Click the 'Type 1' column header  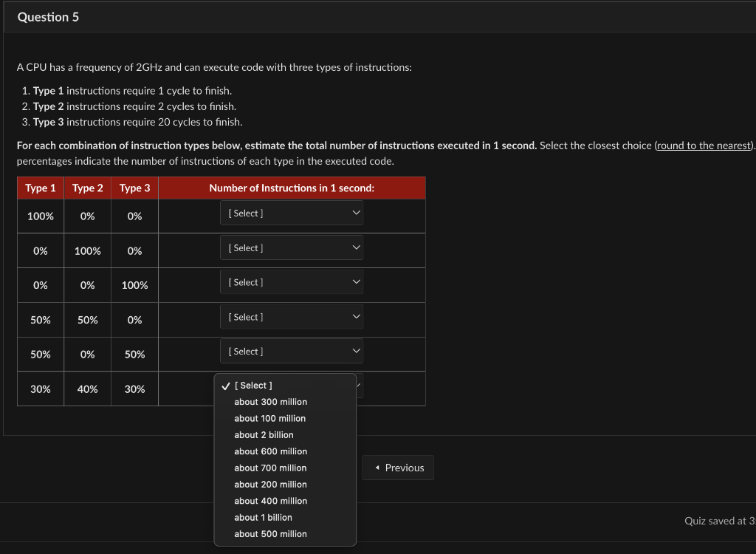tap(41, 188)
